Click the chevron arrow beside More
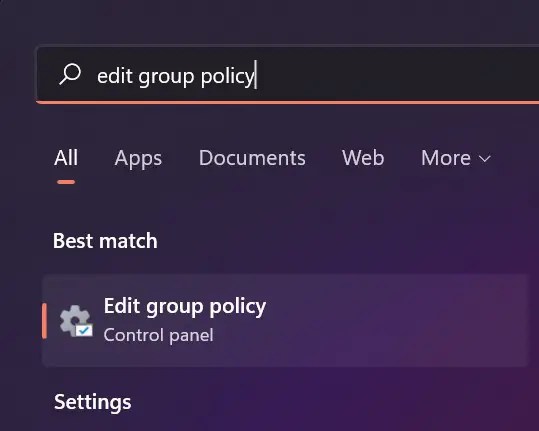The height and width of the screenshot is (431, 539). pyautogui.click(x=485, y=159)
